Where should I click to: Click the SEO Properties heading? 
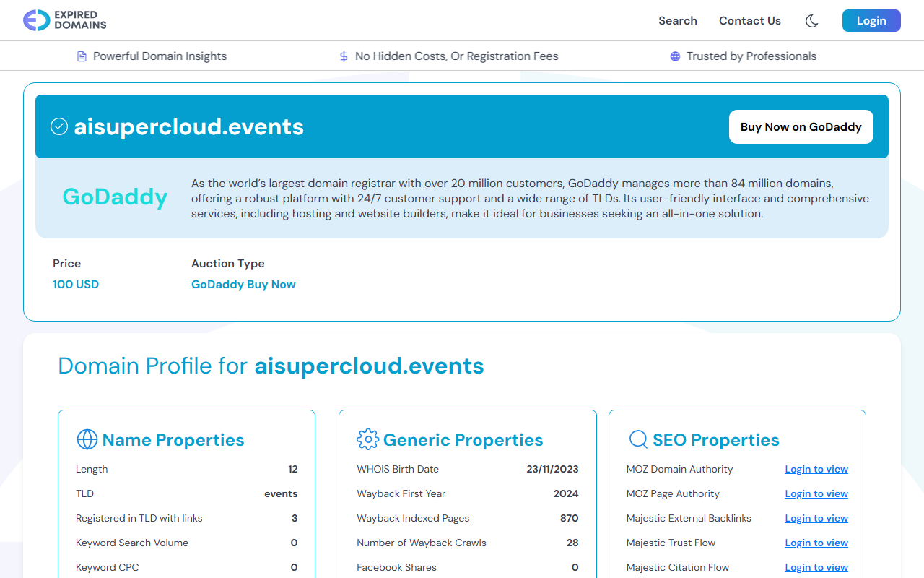(716, 440)
